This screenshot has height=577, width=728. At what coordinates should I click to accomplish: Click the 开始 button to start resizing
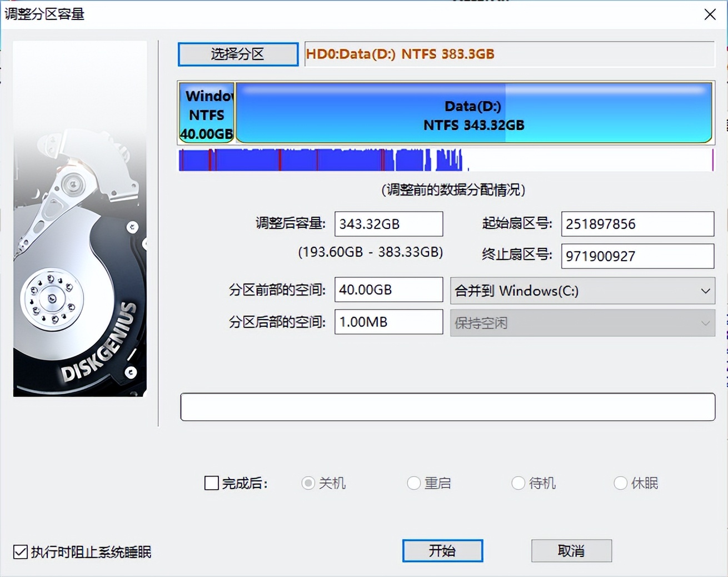tap(442, 551)
